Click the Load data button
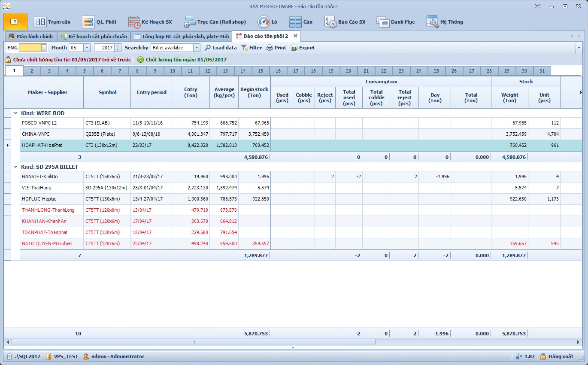Viewport: 588px width, 365px height. (221, 48)
